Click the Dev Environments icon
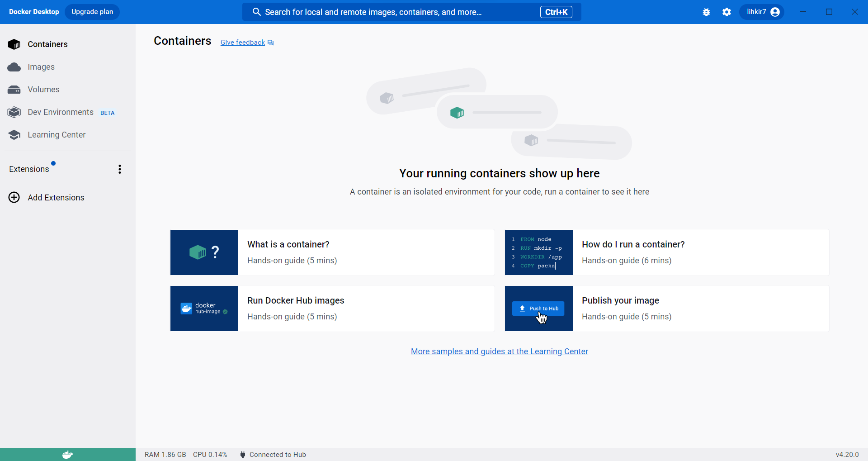This screenshot has height=461, width=868. click(x=14, y=112)
